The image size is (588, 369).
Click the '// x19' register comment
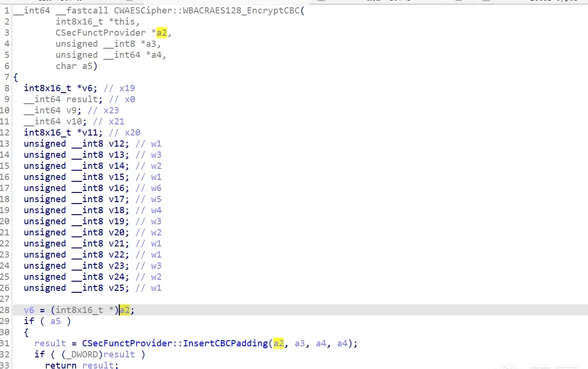(x=119, y=88)
